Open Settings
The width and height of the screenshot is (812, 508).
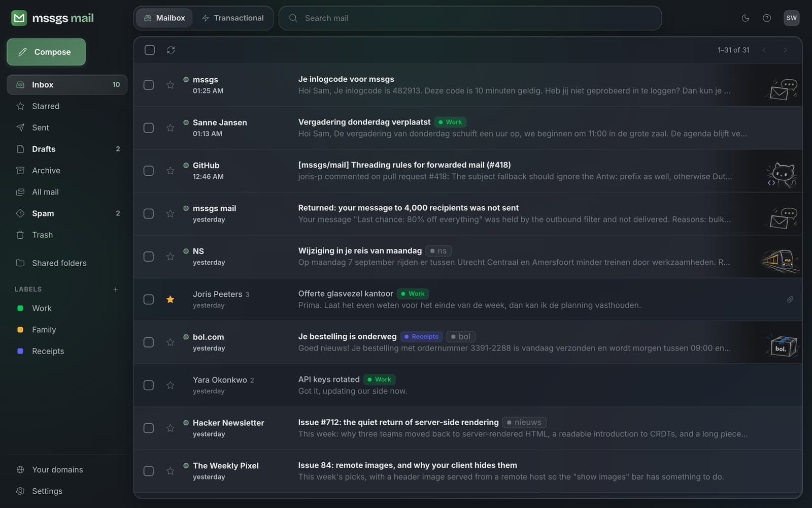[x=67, y=491]
